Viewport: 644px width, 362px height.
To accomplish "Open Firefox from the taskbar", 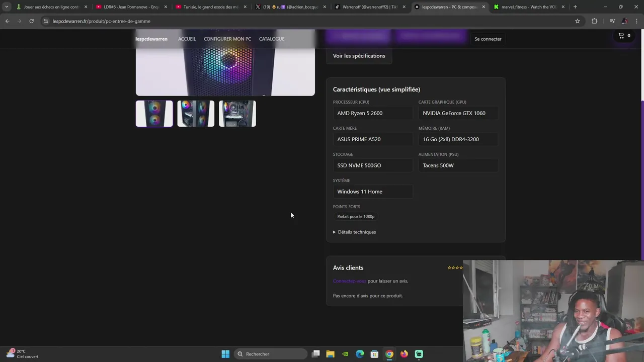I will pyautogui.click(x=404, y=354).
